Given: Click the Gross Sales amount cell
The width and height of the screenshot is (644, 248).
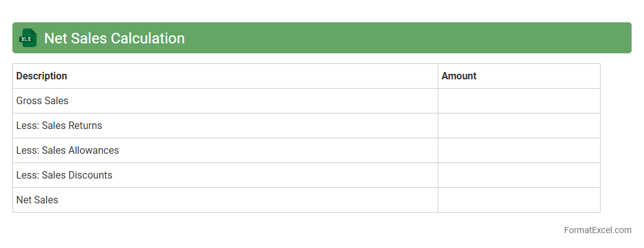Looking at the screenshot, I should point(519,101).
